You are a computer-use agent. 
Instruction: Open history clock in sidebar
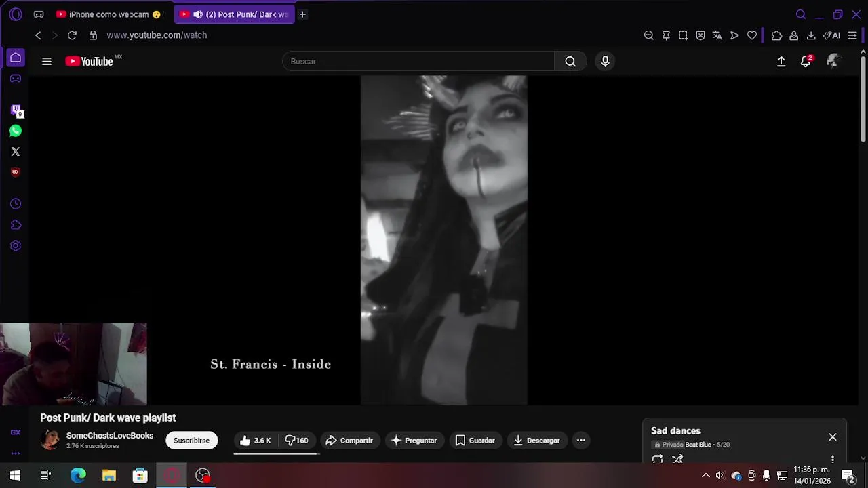(16, 204)
